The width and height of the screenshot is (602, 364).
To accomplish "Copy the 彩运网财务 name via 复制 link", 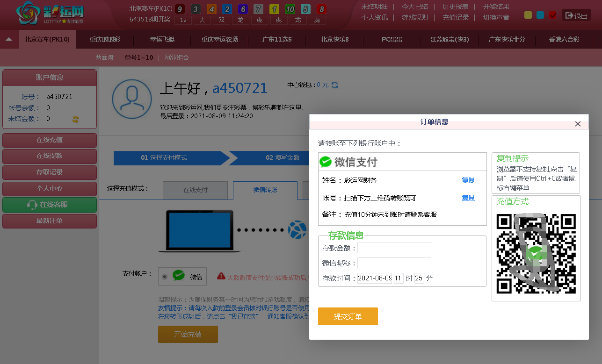I will (468, 180).
